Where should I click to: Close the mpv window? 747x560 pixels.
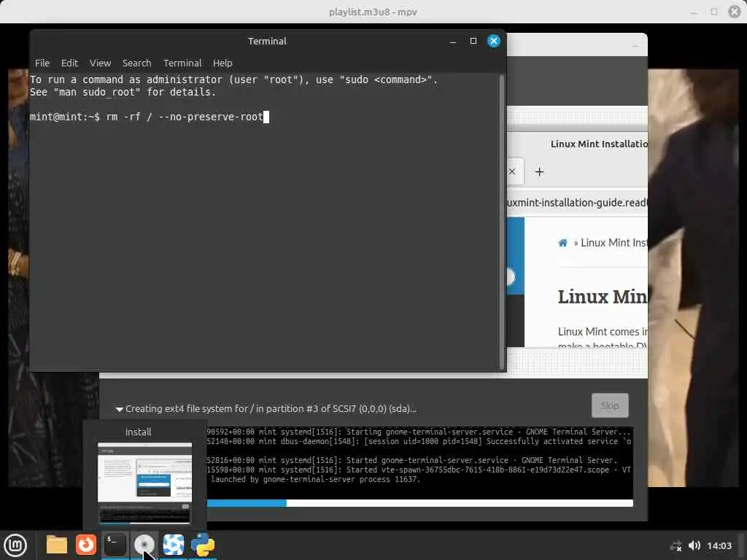(x=735, y=12)
